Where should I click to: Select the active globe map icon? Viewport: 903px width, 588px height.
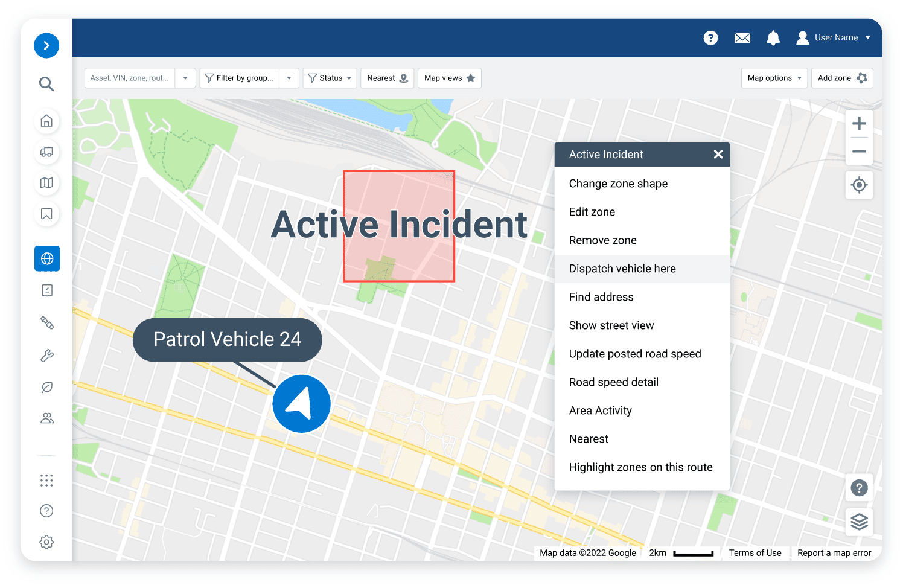(47, 258)
